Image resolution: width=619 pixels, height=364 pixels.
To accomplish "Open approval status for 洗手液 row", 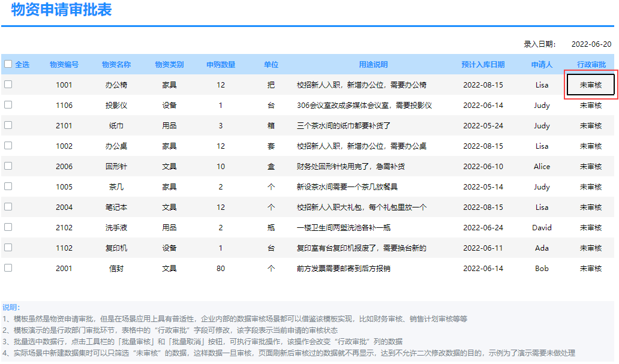I will pyautogui.click(x=591, y=228).
